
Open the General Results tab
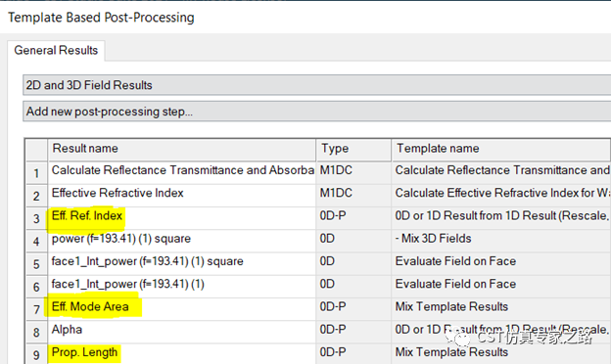tap(56, 50)
